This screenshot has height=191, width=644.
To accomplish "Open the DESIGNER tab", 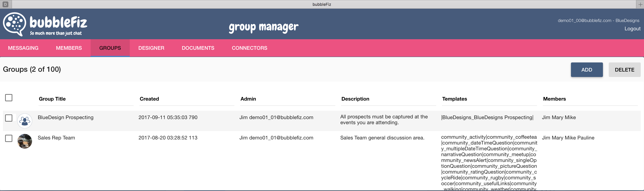I will [151, 48].
